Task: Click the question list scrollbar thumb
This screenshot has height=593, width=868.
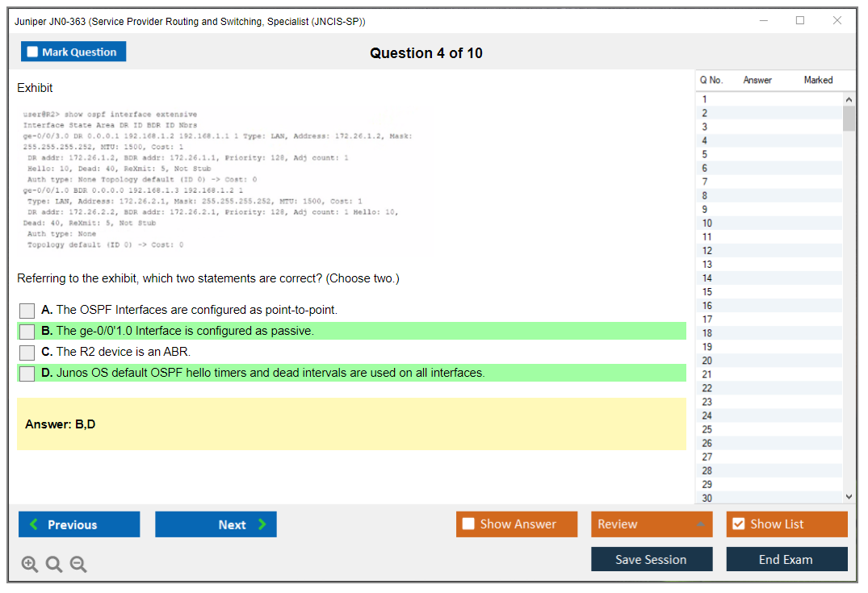Action: [x=849, y=119]
